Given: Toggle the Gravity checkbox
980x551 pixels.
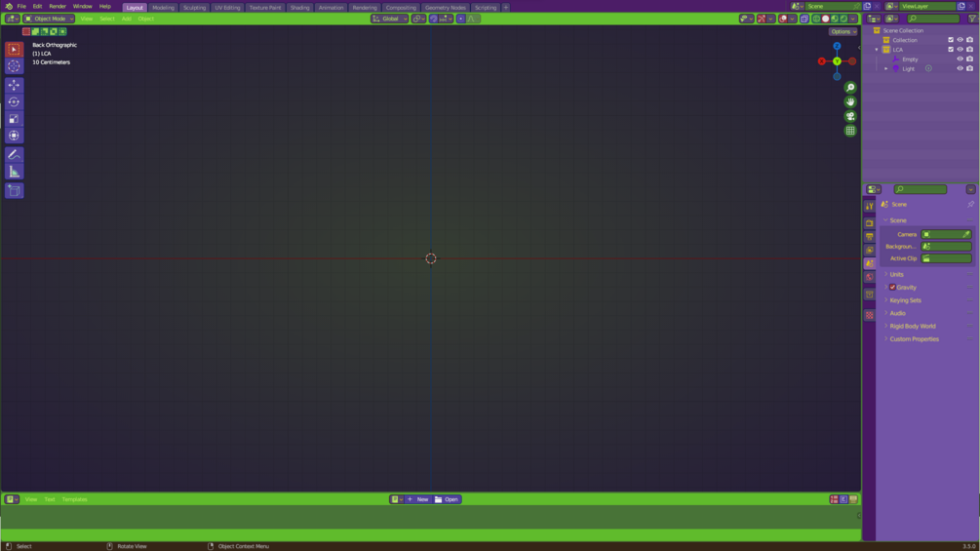Looking at the screenshot, I should pos(892,288).
